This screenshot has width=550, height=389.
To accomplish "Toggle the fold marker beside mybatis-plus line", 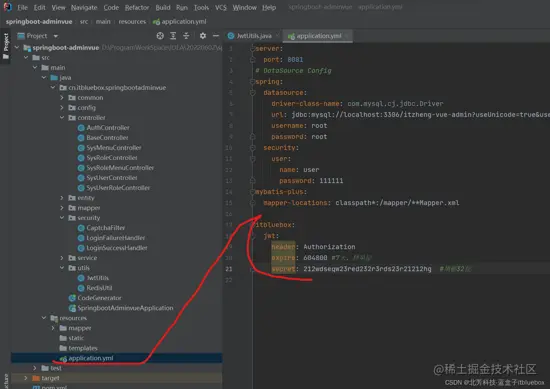I will [253, 192].
